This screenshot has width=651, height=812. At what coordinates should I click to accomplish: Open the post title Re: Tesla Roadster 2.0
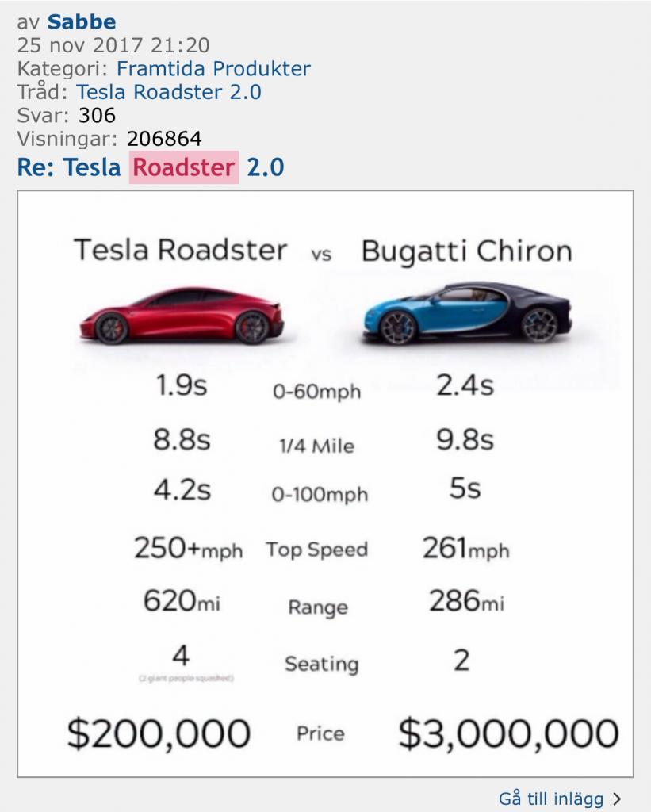coord(151,167)
